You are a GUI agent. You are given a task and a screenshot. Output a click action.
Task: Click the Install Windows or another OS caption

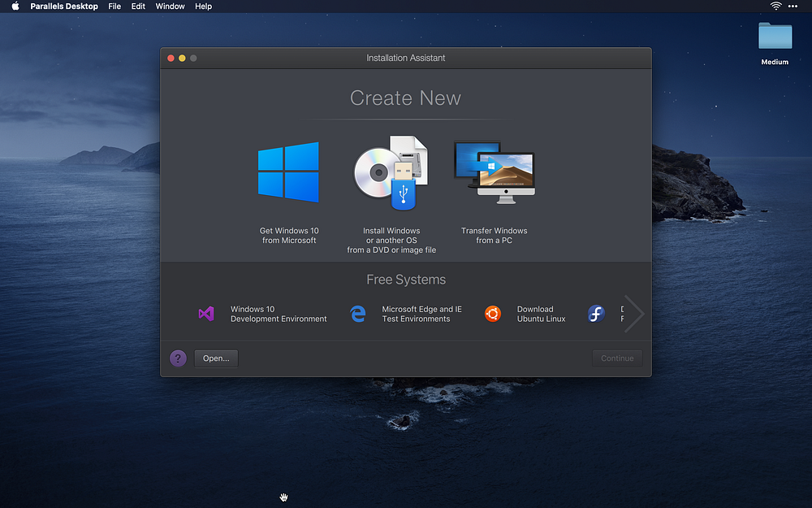391,240
